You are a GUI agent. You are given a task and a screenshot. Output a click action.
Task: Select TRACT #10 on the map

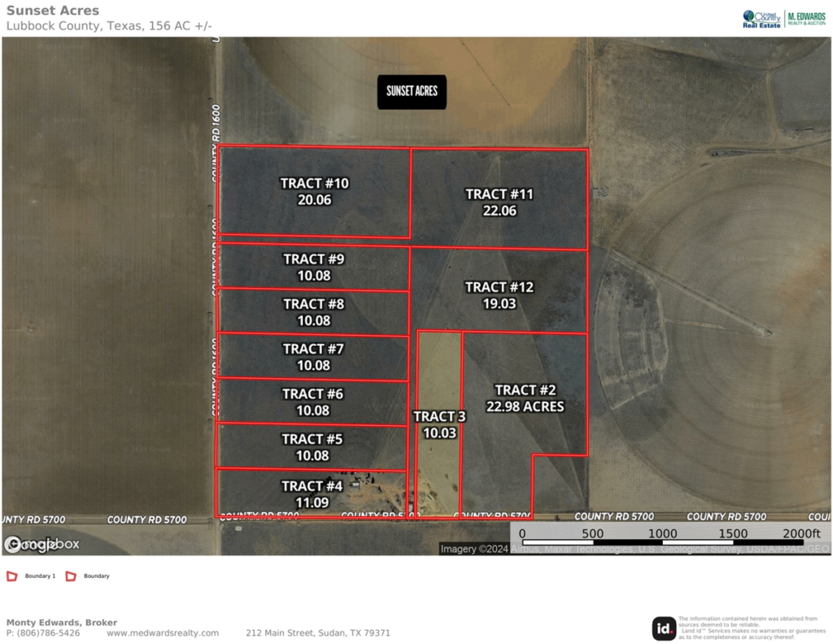pyautogui.click(x=314, y=190)
